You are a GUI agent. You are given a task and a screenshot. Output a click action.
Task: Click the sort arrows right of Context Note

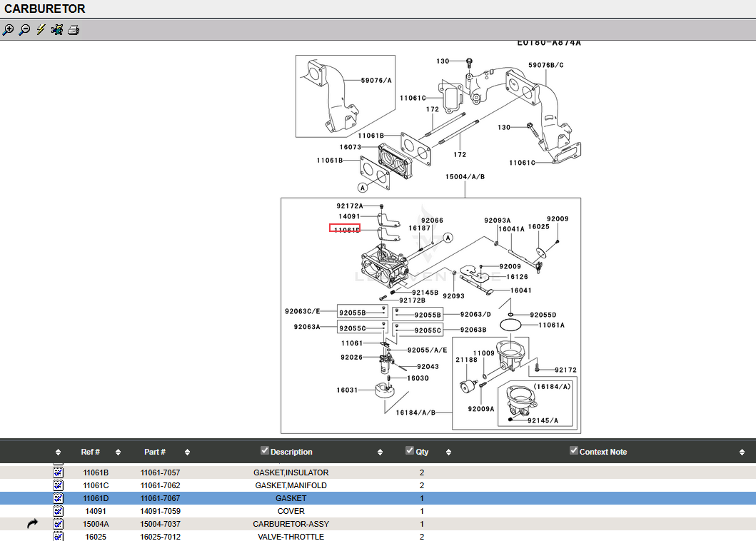coord(742,452)
